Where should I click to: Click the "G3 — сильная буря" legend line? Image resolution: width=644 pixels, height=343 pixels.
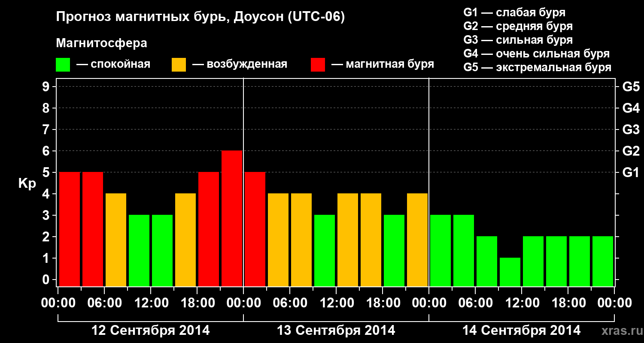pyautogui.click(x=518, y=40)
